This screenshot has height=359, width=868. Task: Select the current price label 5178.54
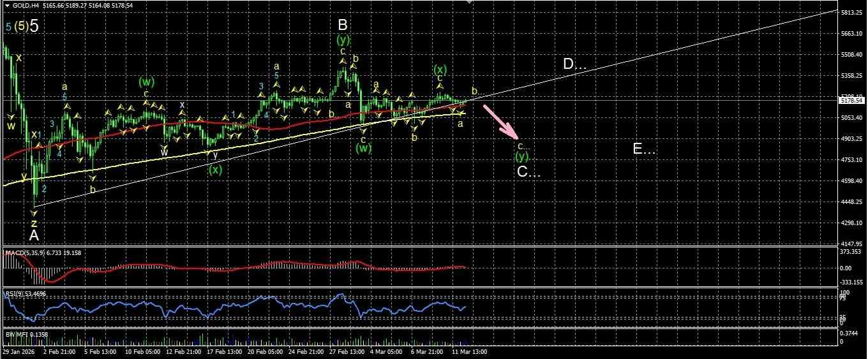(851, 100)
